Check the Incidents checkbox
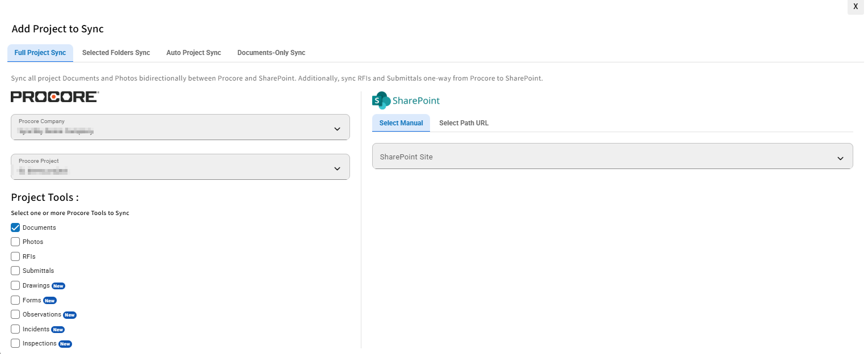The height and width of the screenshot is (354, 868). click(x=15, y=329)
